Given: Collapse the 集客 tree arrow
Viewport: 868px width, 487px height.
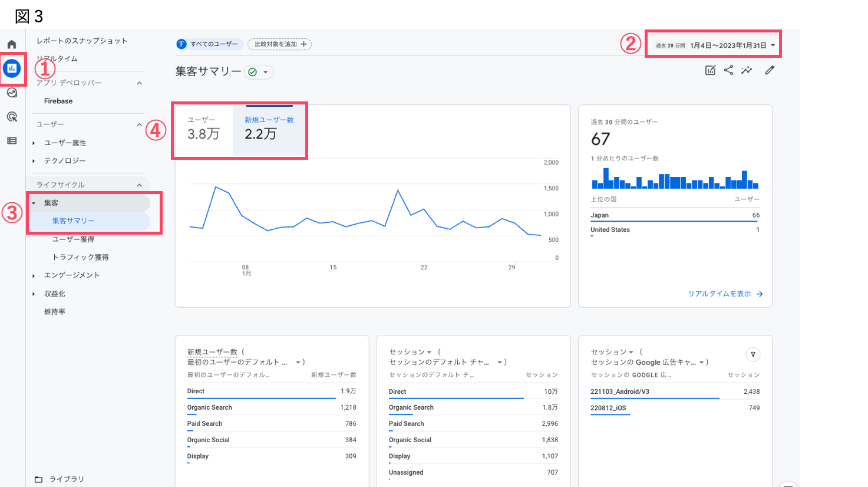Looking at the screenshot, I should (34, 203).
